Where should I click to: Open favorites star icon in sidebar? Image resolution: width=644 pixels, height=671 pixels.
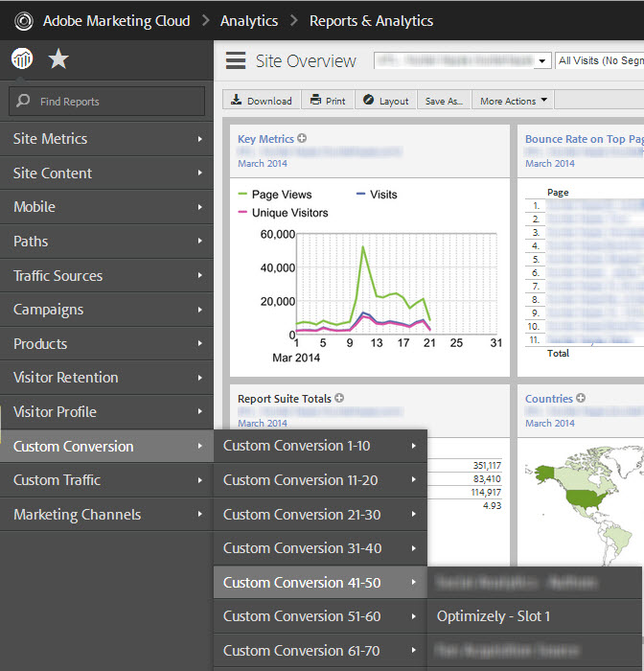pyautogui.click(x=58, y=58)
